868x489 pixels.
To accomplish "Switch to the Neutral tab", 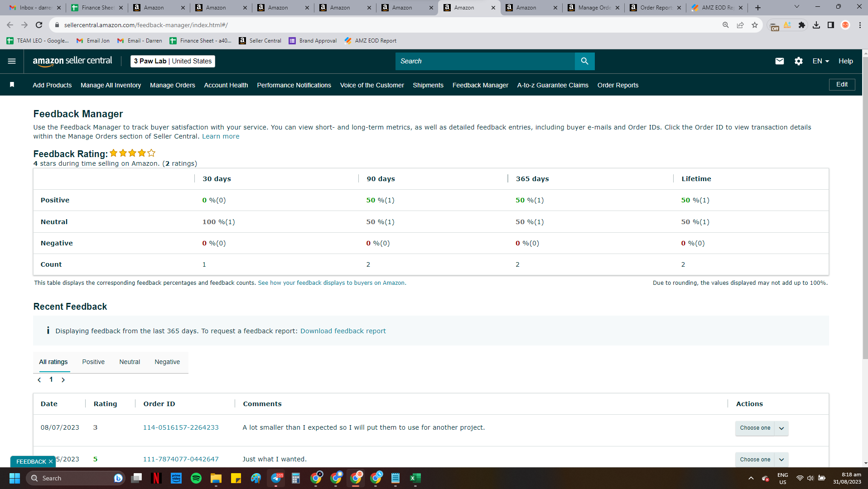I will tap(130, 362).
